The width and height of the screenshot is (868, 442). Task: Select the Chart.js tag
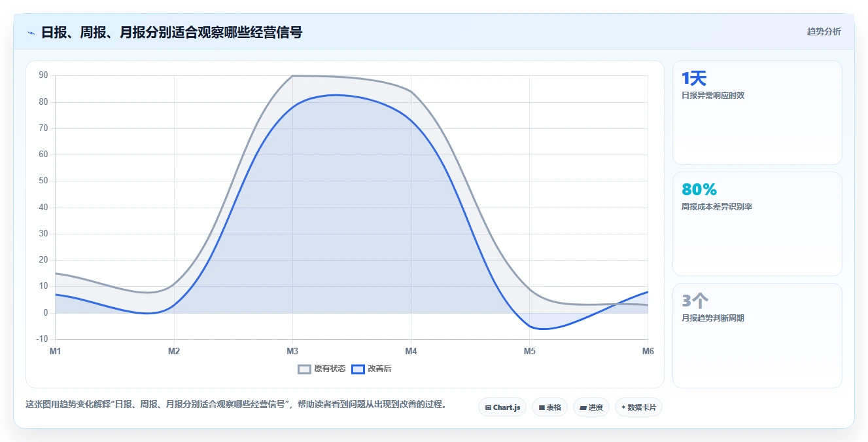(502, 407)
